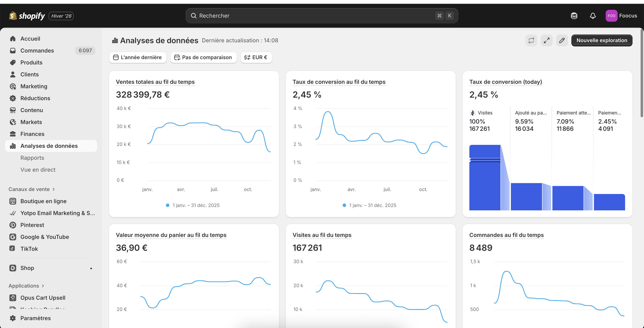Open Vue en direct in the sidebar
Screen dimensions: 644x328
coord(38,170)
